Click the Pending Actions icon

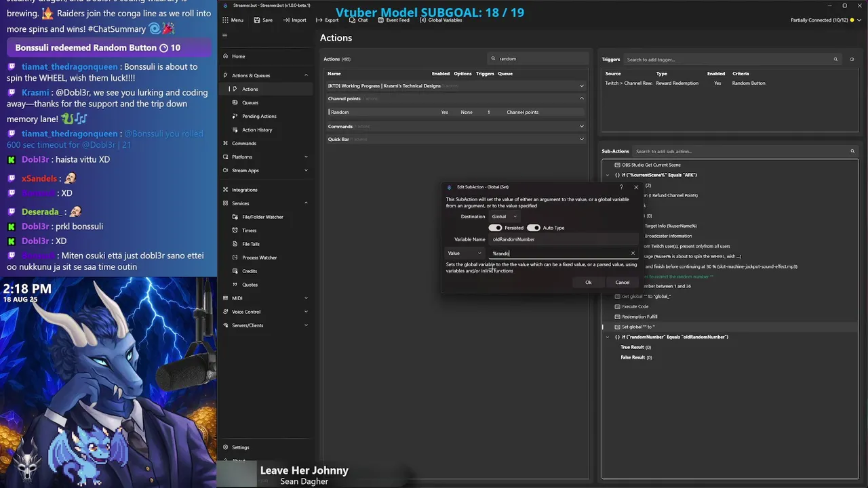(235, 116)
